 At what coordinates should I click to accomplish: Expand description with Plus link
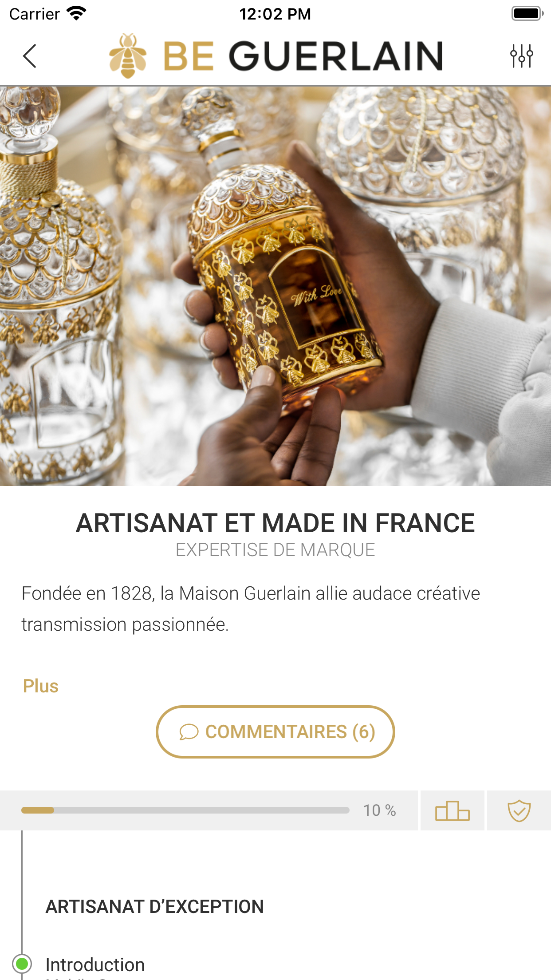click(40, 686)
